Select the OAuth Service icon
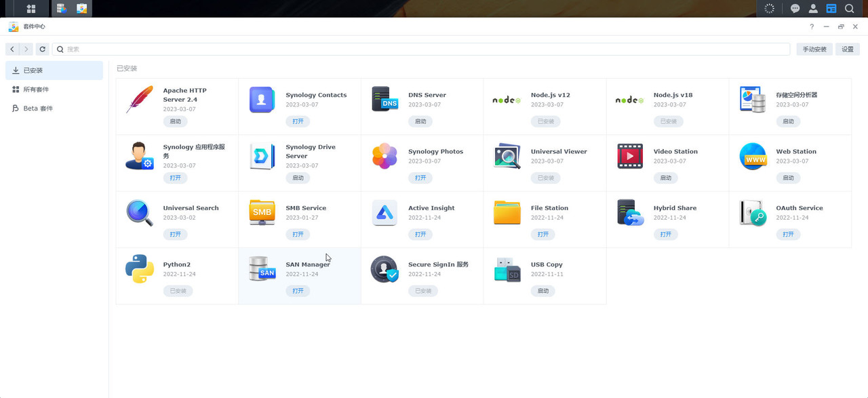This screenshot has width=868, height=398. tap(753, 212)
